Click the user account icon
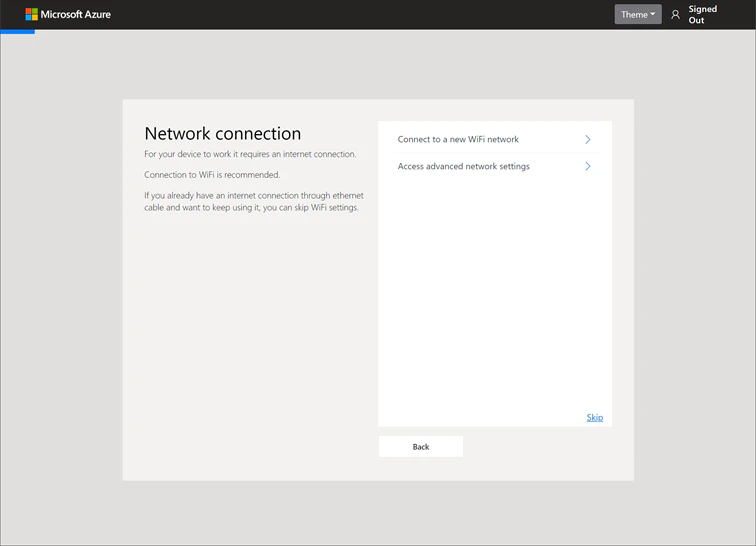 point(675,15)
